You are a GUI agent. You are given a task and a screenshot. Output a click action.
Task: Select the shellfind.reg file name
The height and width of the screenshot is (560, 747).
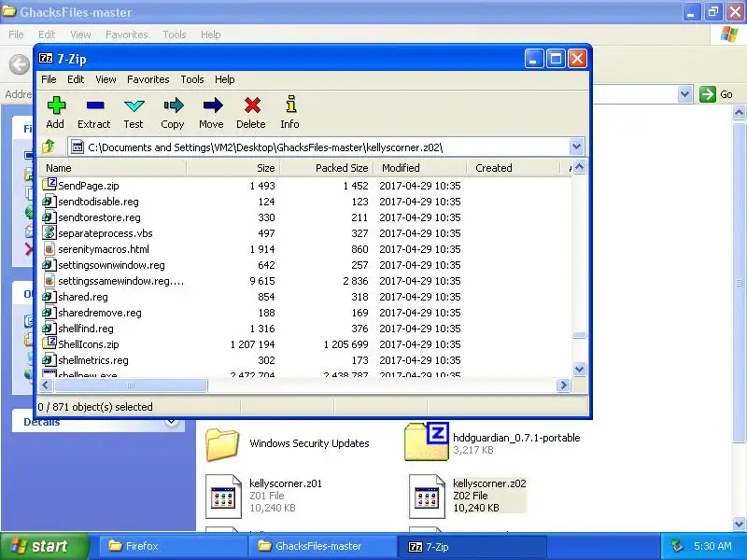[x=86, y=329]
